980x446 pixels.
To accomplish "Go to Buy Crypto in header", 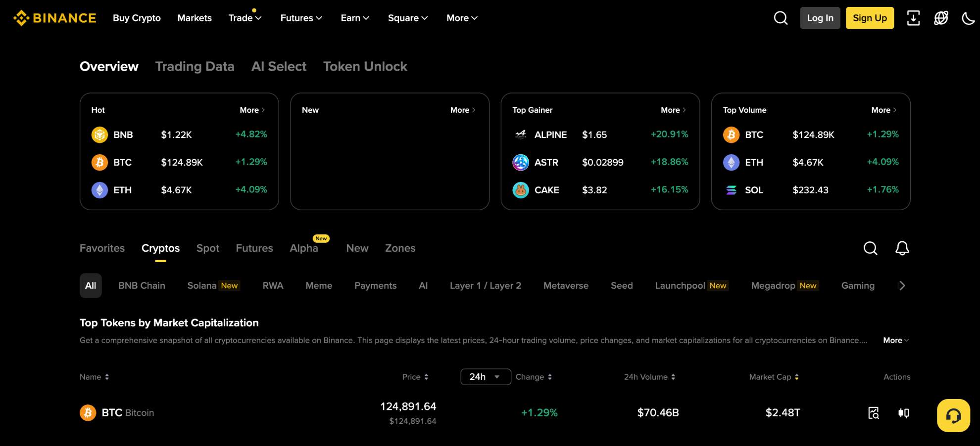I will [137, 18].
